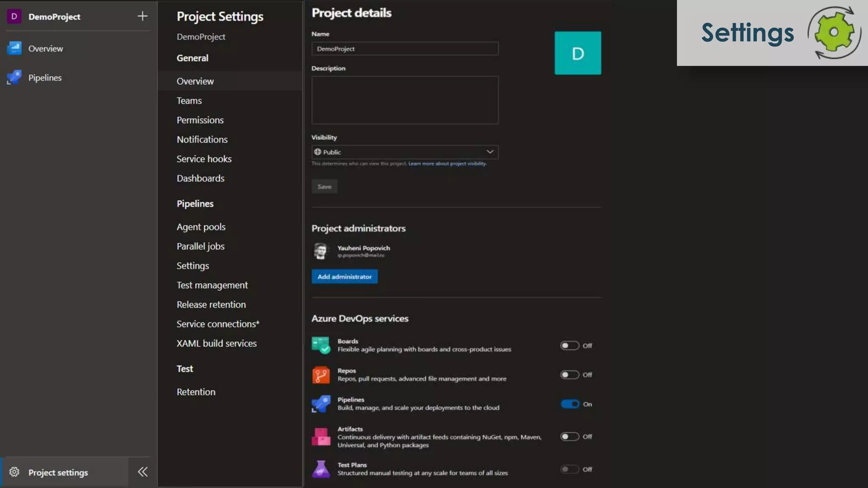Click the Overview icon in left sidebar
The width and height of the screenshot is (868, 488).
14,48
